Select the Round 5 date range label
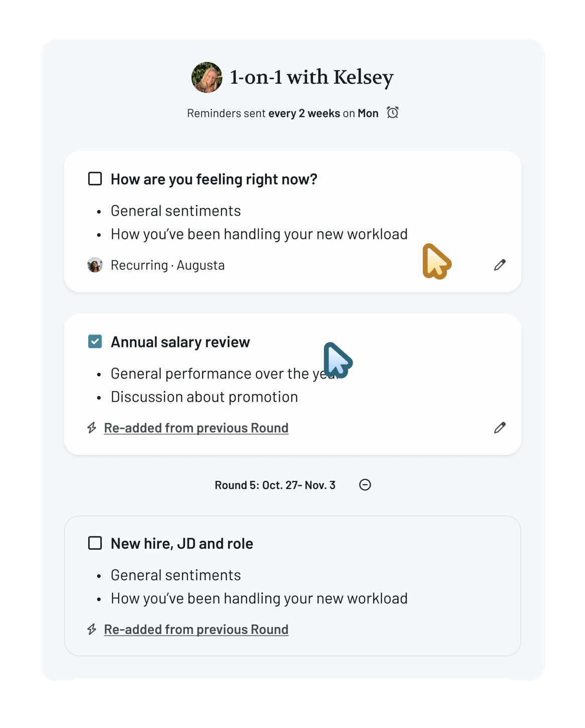The width and height of the screenshot is (585, 728). 274,485
